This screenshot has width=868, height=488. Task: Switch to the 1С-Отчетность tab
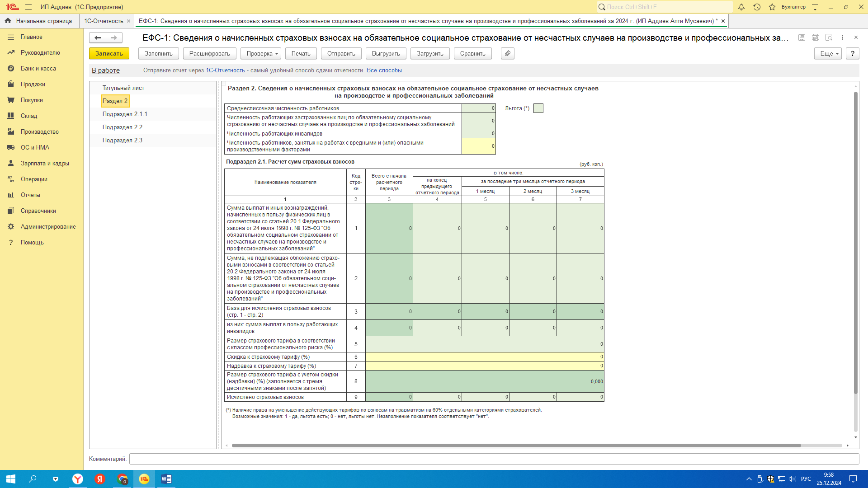coord(104,21)
